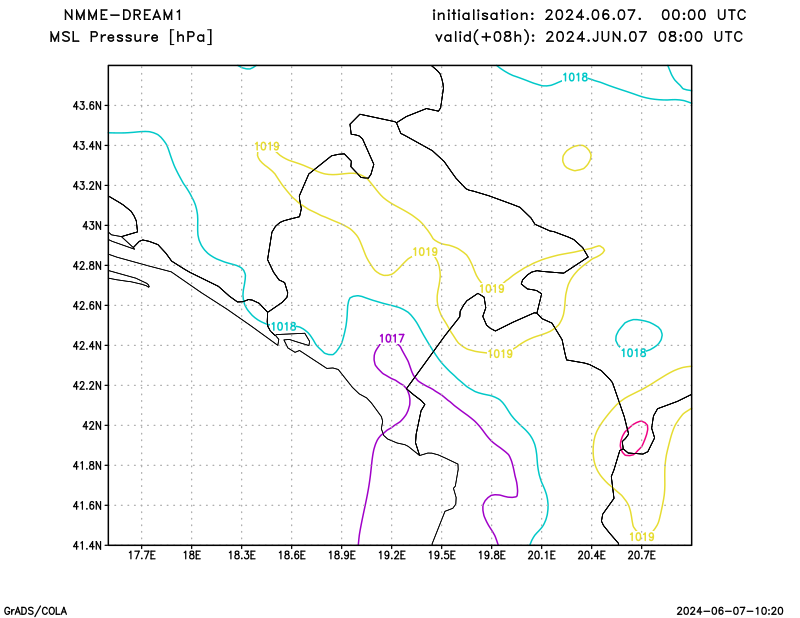Click the 43N latitude axis label
Viewport: 800px width, 618px height.
[x=92, y=226]
